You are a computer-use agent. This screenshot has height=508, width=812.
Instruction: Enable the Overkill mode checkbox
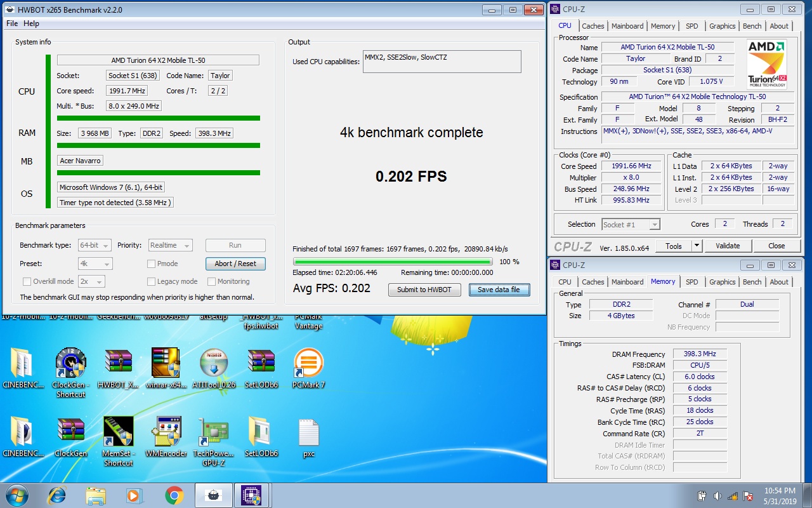(x=27, y=281)
